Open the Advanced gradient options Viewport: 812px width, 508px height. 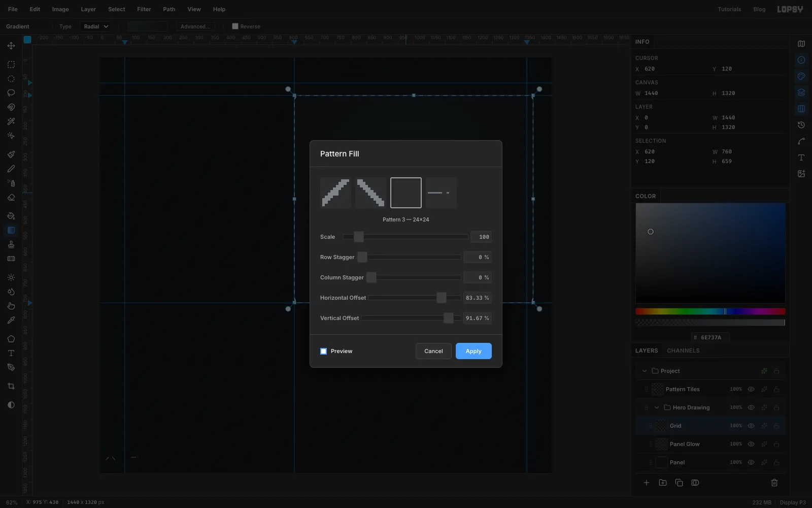(195, 26)
